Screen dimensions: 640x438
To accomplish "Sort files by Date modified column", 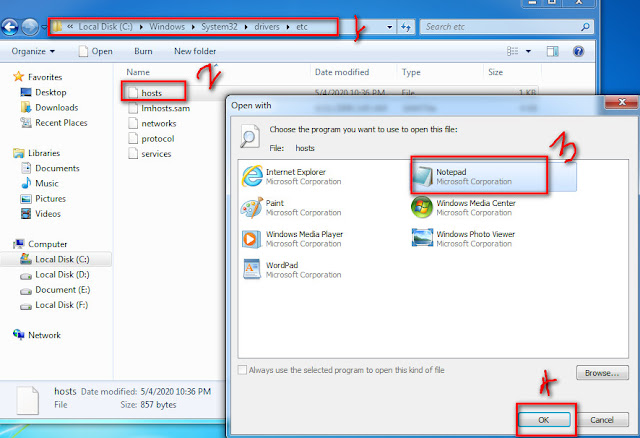I will click(x=342, y=72).
